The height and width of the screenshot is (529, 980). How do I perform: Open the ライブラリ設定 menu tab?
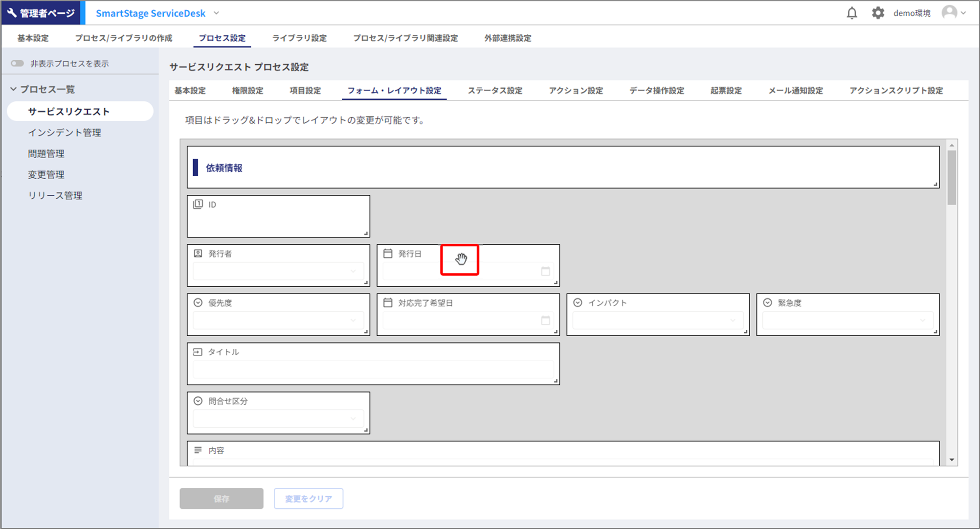tap(299, 38)
